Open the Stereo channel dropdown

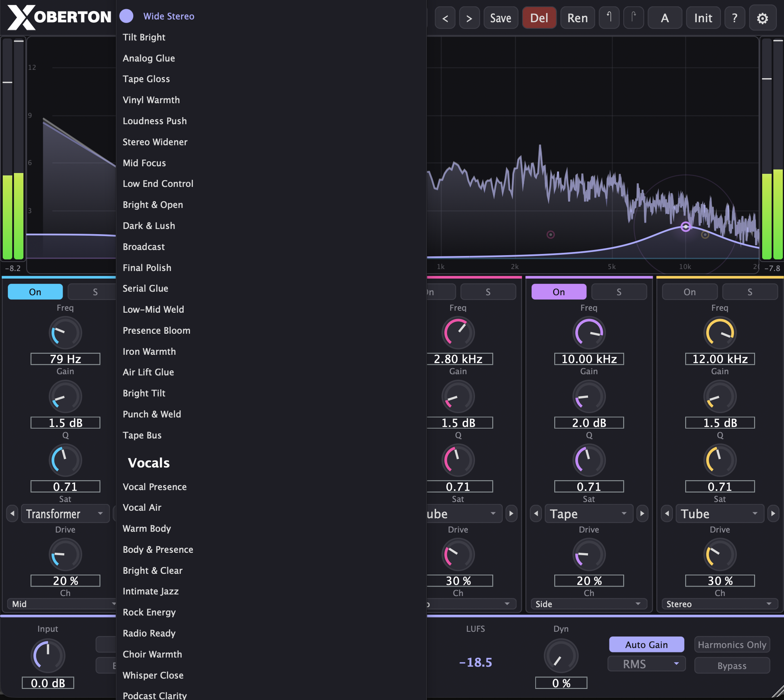point(720,604)
